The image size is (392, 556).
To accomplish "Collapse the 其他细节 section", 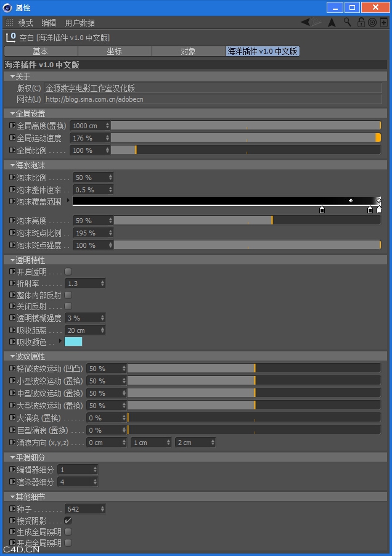I will point(12,497).
